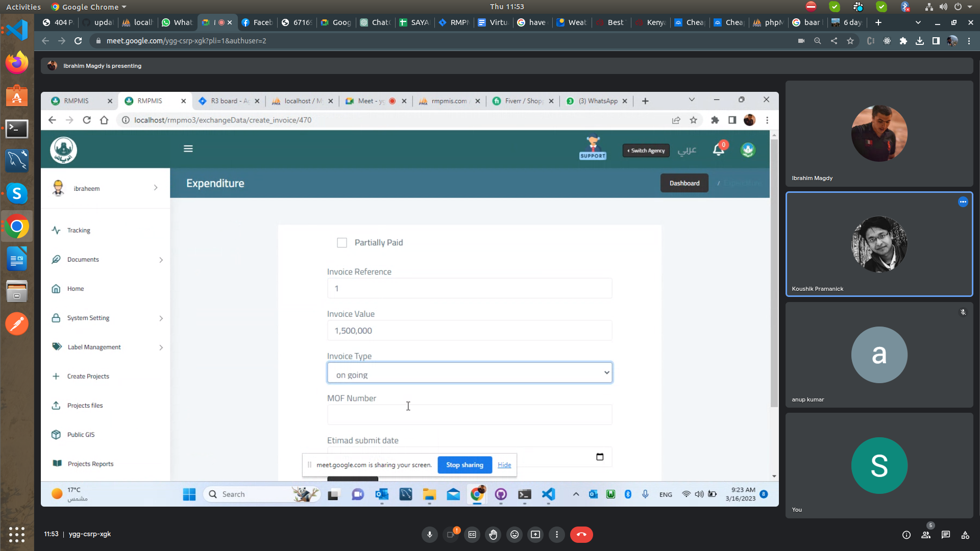
Task: Switch to WhatsApp tab in shared browser
Action: [596, 101]
